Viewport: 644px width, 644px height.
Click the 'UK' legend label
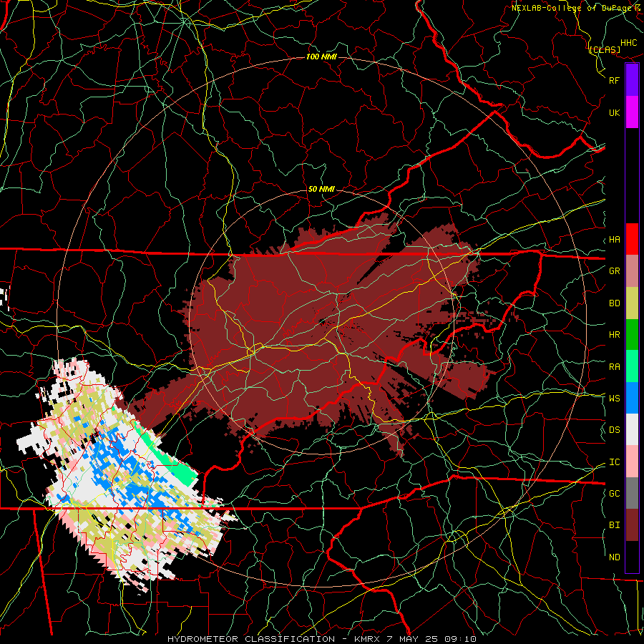point(615,112)
